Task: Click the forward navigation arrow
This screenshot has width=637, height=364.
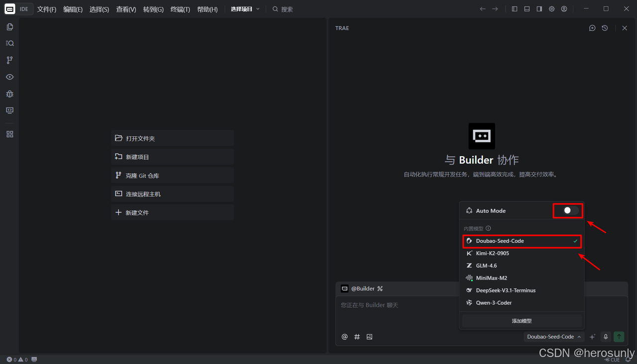Action: (495, 9)
